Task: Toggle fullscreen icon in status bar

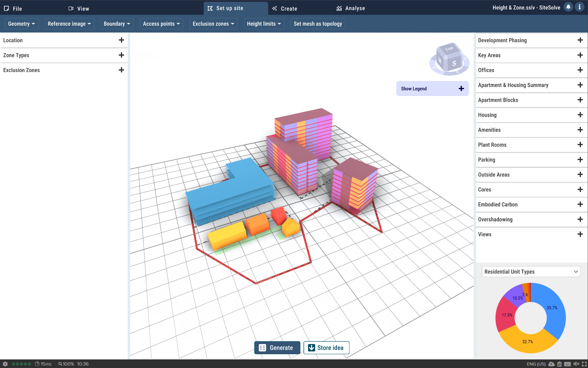Action: 584,364
